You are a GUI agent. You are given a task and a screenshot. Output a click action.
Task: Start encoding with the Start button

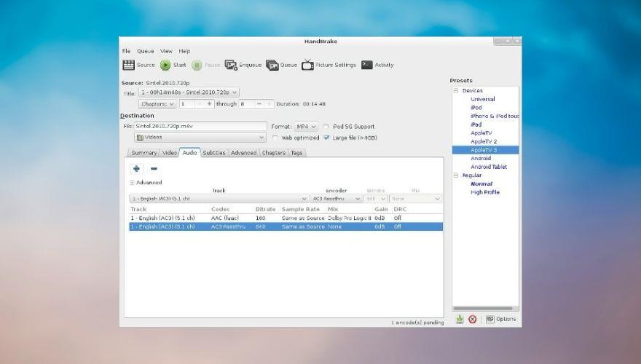pos(166,65)
